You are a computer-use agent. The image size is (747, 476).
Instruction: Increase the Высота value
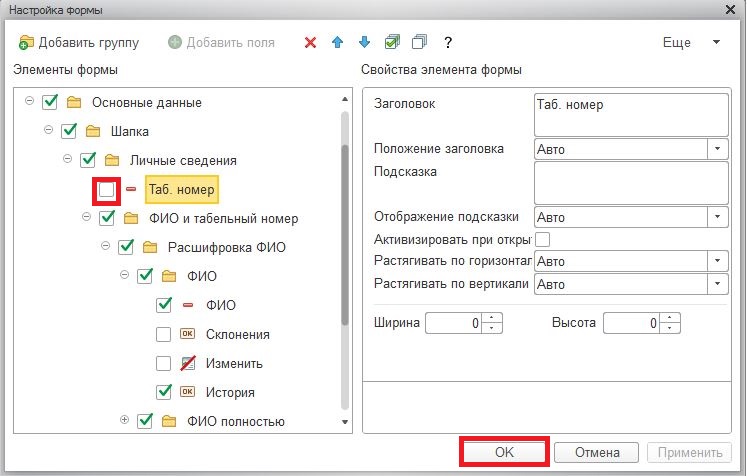click(670, 318)
